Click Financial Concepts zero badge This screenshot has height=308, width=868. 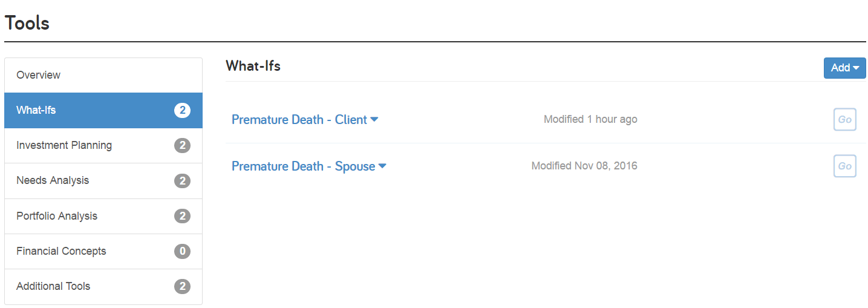point(182,251)
